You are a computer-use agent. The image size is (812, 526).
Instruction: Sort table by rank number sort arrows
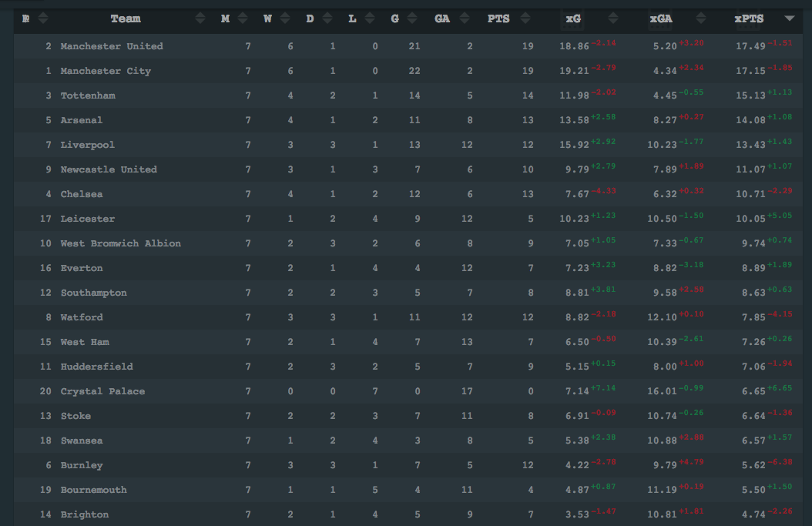(43, 18)
